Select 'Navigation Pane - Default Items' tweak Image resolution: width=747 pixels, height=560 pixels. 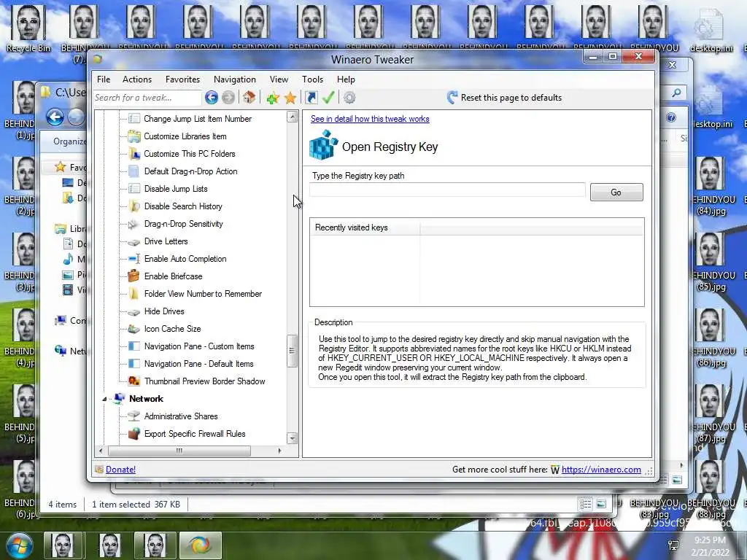pyautogui.click(x=198, y=364)
